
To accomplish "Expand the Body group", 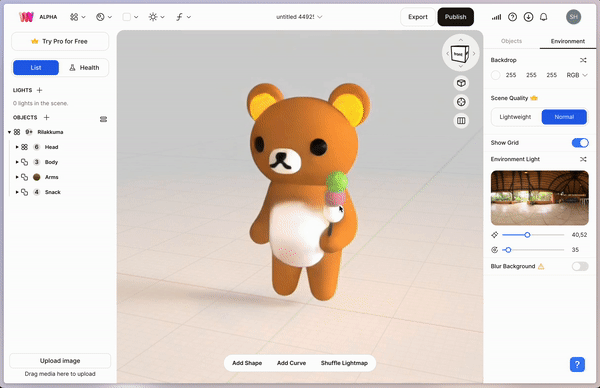I will [x=17, y=162].
